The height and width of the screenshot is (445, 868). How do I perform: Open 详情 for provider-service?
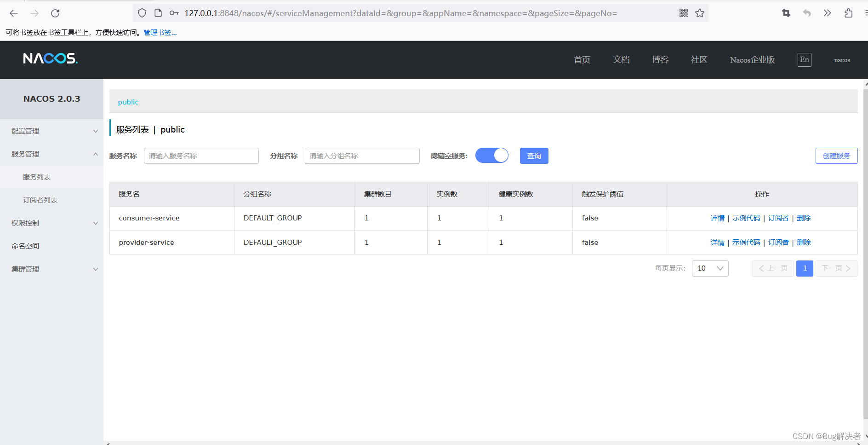(x=718, y=243)
